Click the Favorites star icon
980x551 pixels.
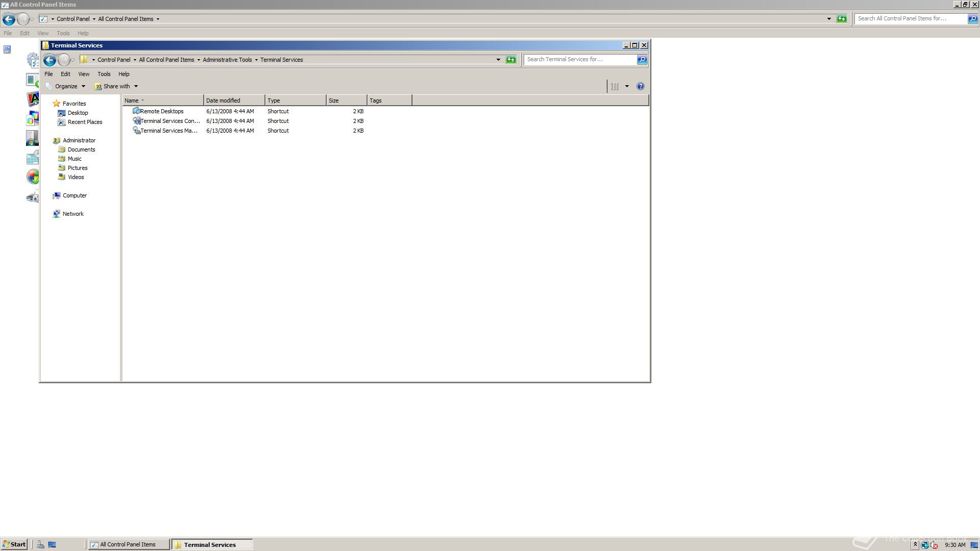[57, 104]
